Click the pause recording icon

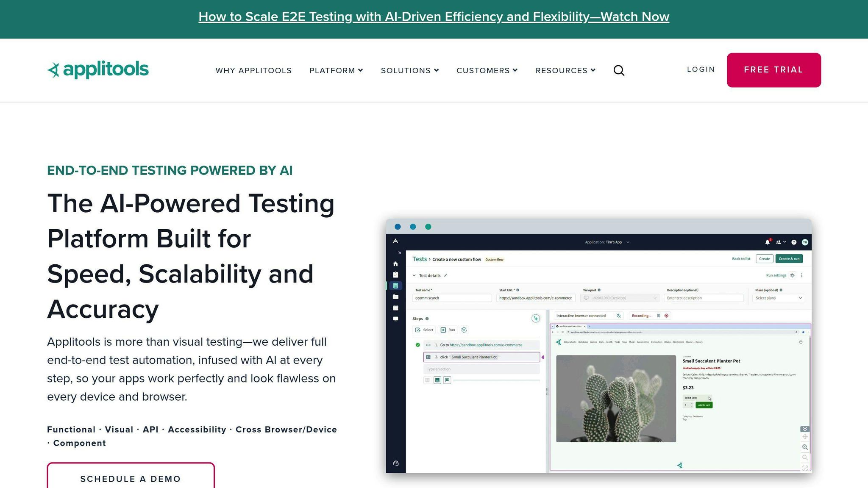[x=659, y=316]
